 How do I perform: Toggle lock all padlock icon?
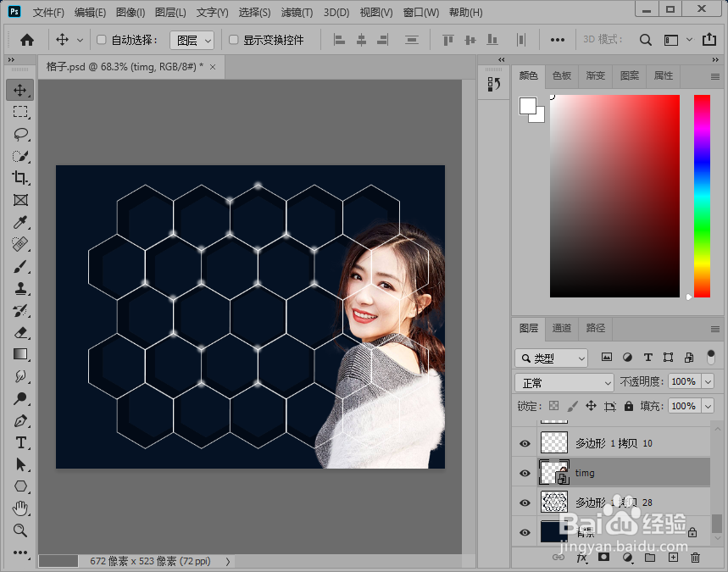click(x=629, y=406)
